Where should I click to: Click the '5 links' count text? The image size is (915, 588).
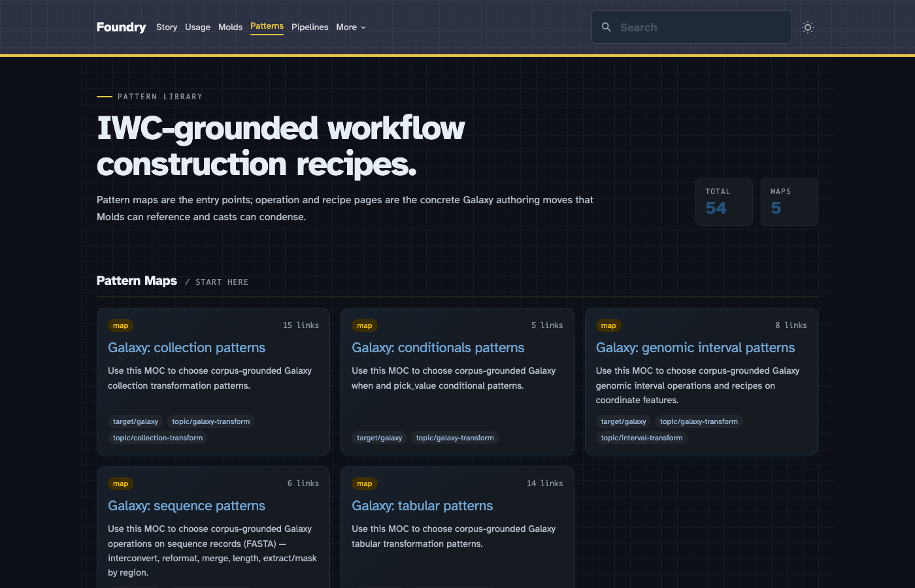click(x=547, y=325)
